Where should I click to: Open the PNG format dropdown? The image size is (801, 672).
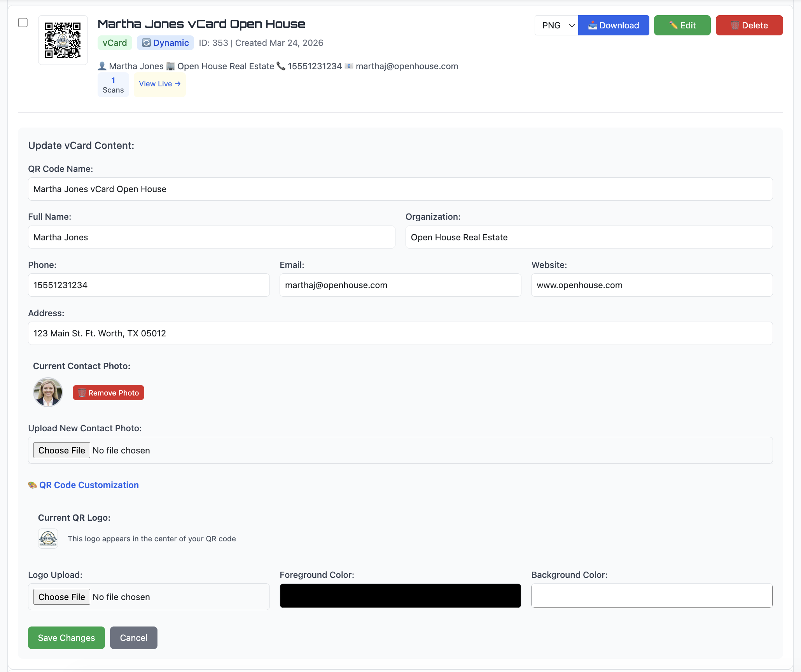coord(556,25)
